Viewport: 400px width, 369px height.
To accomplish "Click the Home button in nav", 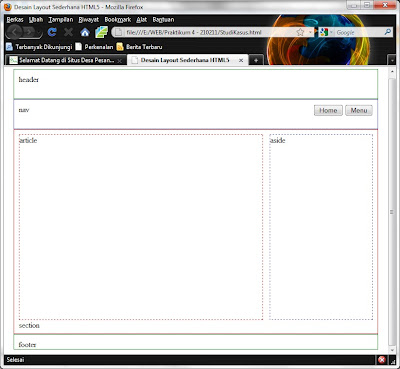I will 328,110.
